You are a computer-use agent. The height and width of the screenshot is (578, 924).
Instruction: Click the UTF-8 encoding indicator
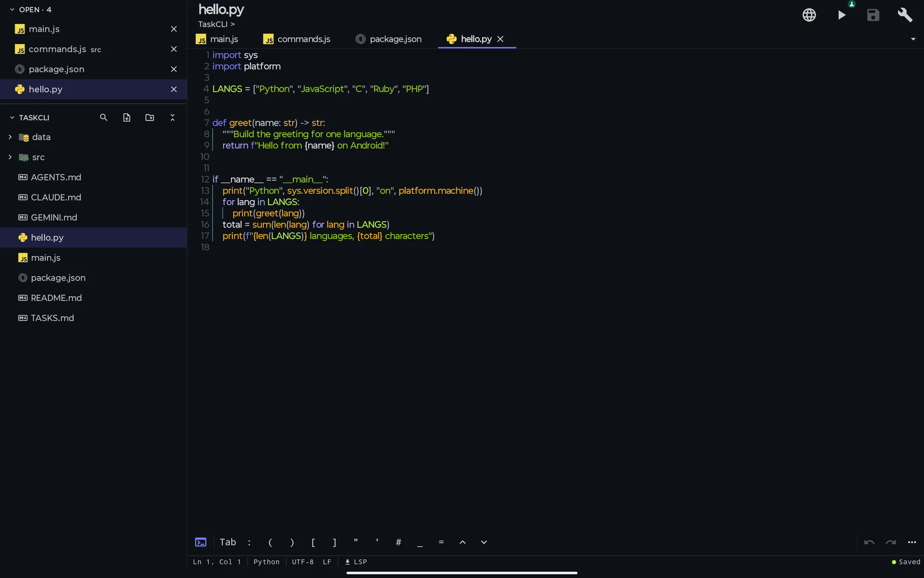pos(303,562)
